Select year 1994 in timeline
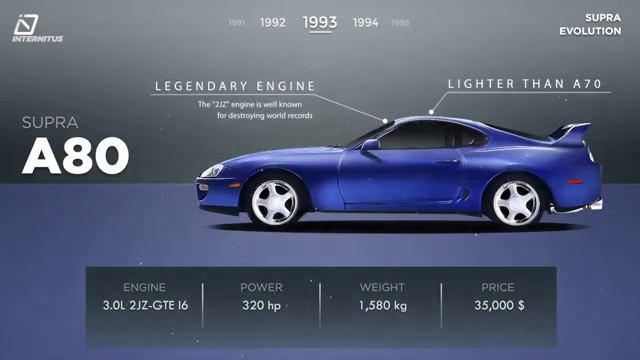The height and width of the screenshot is (360, 640). (365, 22)
